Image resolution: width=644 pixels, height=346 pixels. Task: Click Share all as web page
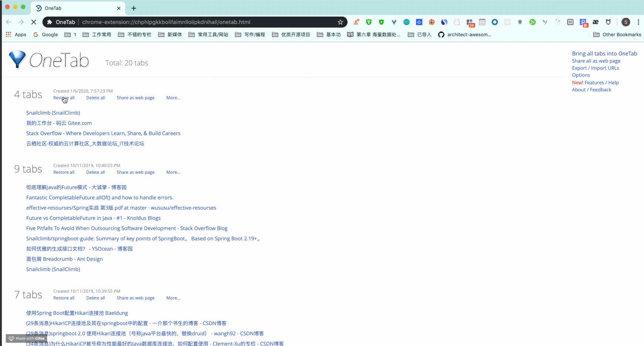[596, 61]
